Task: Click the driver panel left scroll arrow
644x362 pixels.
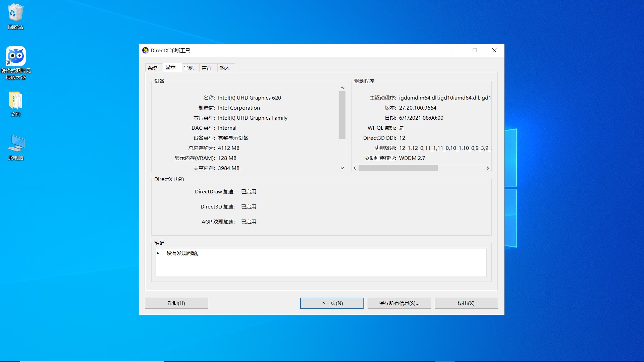Action: pyautogui.click(x=355, y=168)
